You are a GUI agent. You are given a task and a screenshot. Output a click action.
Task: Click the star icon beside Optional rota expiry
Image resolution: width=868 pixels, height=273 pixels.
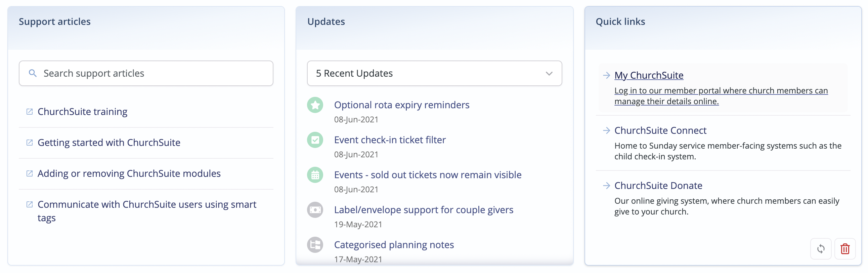(x=315, y=105)
